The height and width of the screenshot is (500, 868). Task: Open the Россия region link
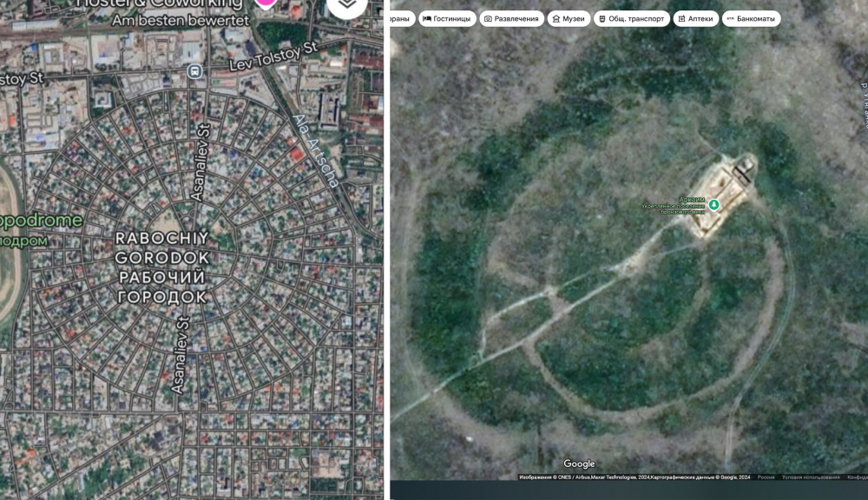(x=766, y=477)
